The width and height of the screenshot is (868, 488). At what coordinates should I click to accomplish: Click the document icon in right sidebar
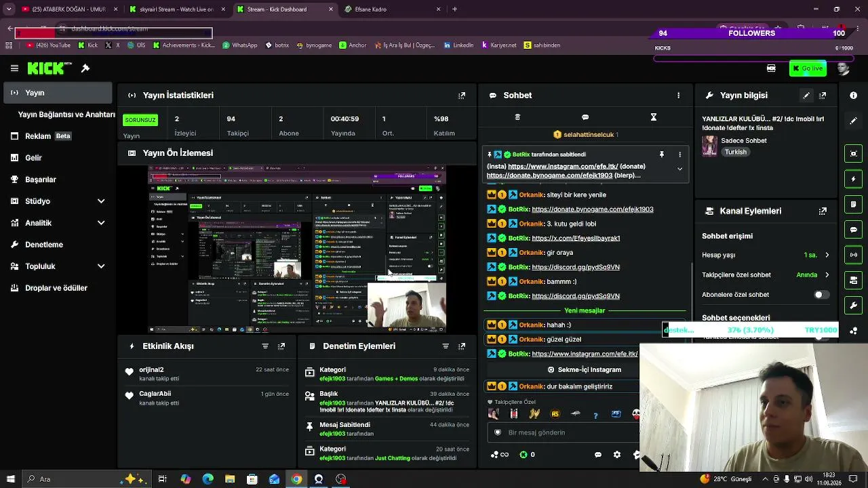pos(854,204)
